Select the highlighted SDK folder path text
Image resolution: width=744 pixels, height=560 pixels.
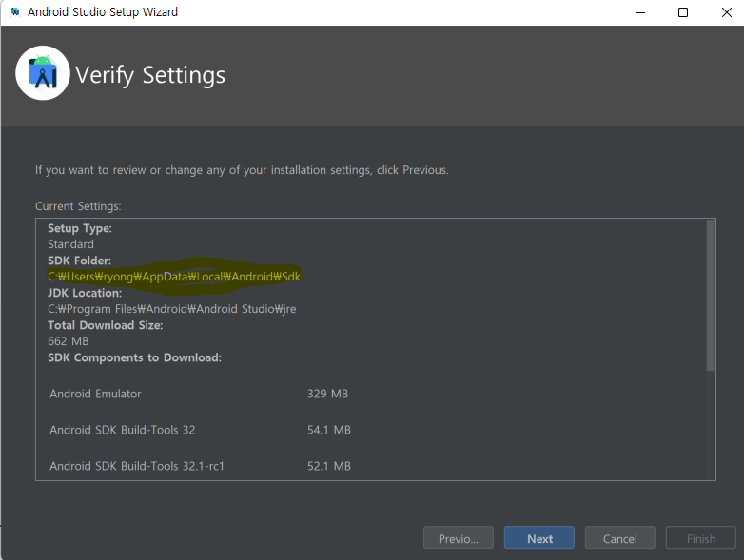174,277
